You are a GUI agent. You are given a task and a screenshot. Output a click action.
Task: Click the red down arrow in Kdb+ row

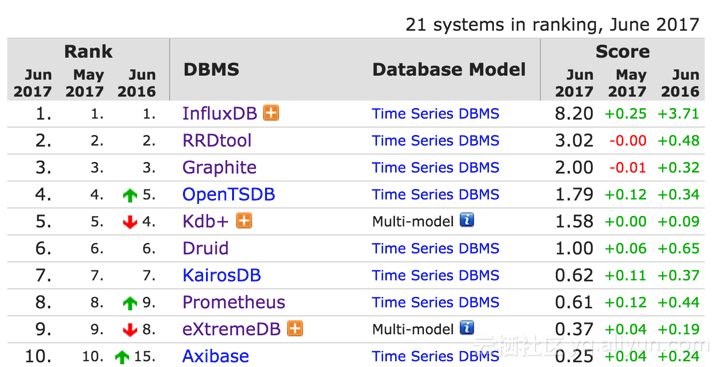coord(130,222)
